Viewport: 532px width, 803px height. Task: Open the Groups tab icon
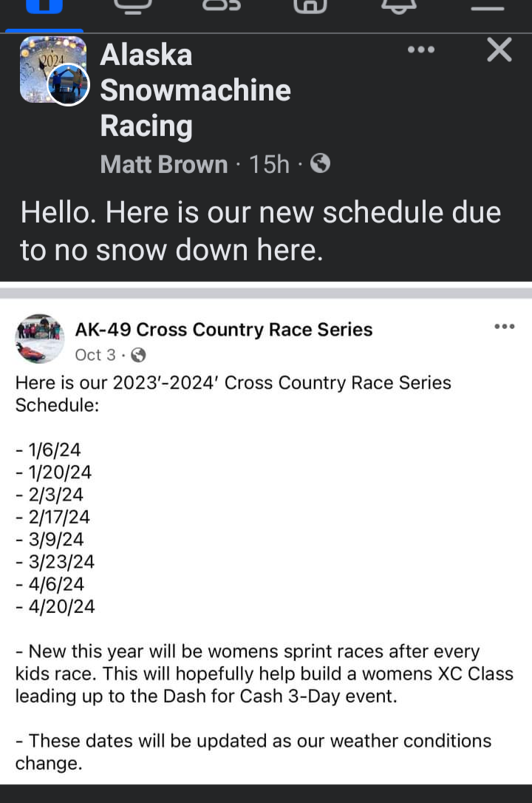coord(222,5)
